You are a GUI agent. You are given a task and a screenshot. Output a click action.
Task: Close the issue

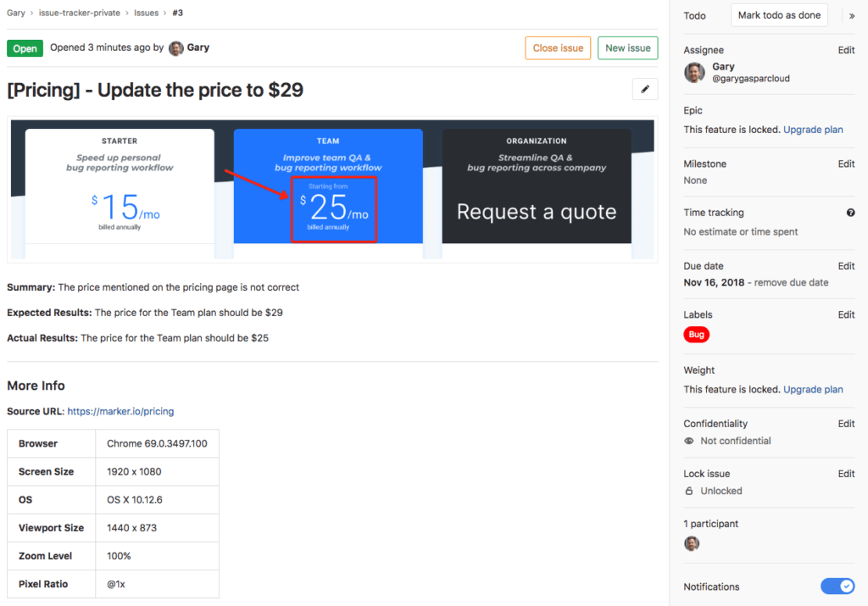(557, 47)
